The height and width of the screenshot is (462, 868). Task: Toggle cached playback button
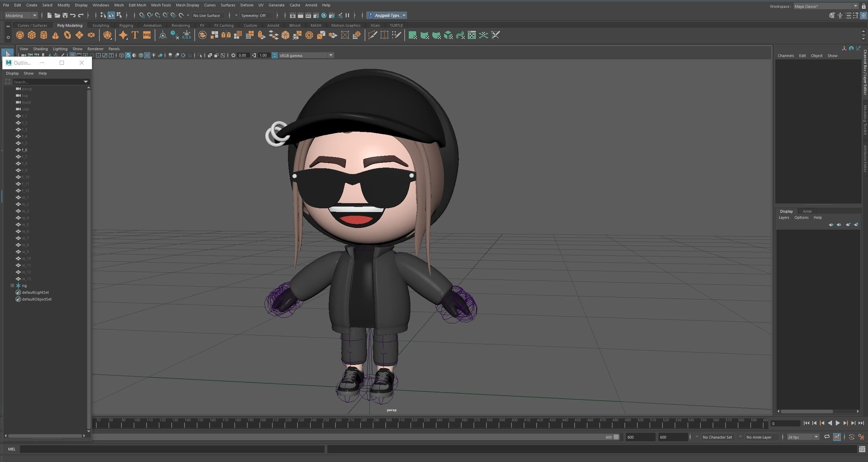[837, 437]
